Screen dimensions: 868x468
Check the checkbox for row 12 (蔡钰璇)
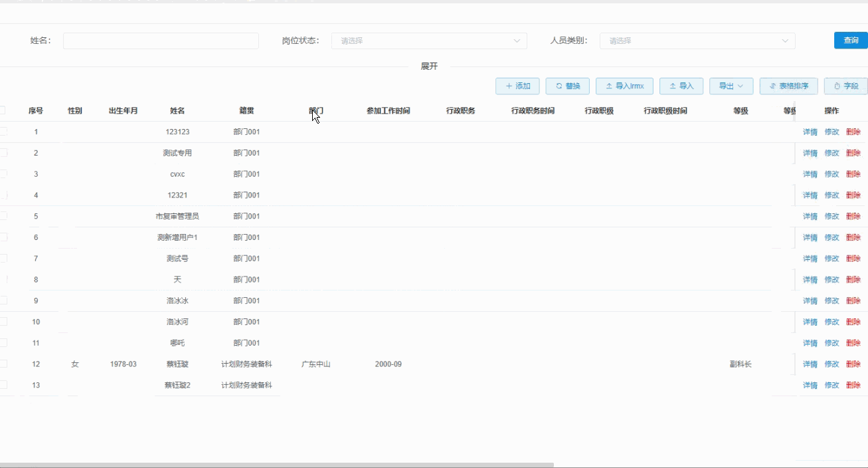[3, 364]
